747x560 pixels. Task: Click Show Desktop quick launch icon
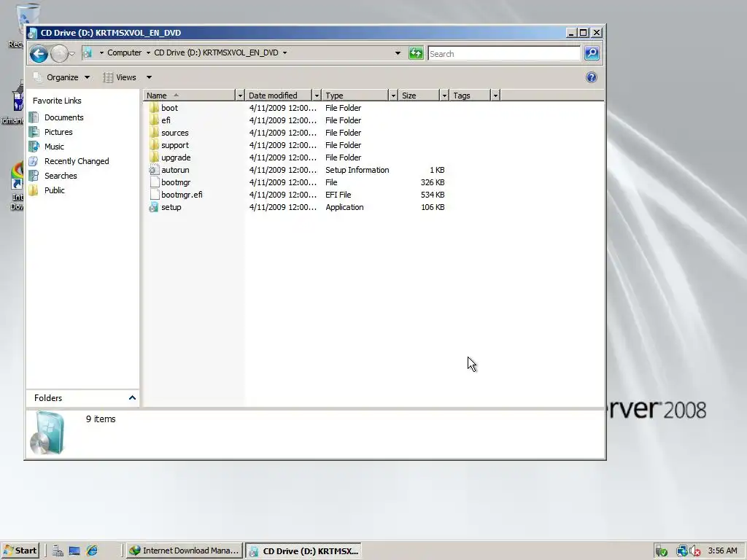click(x=74, y=551)
